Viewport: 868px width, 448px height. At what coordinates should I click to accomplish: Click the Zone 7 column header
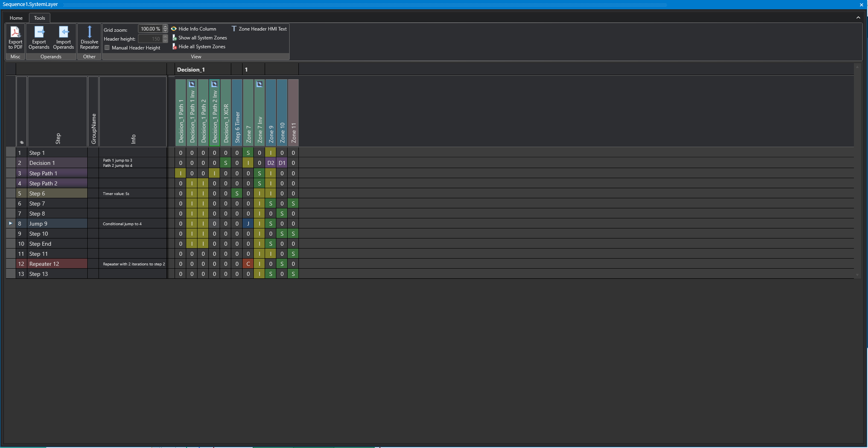pos(248,112)
